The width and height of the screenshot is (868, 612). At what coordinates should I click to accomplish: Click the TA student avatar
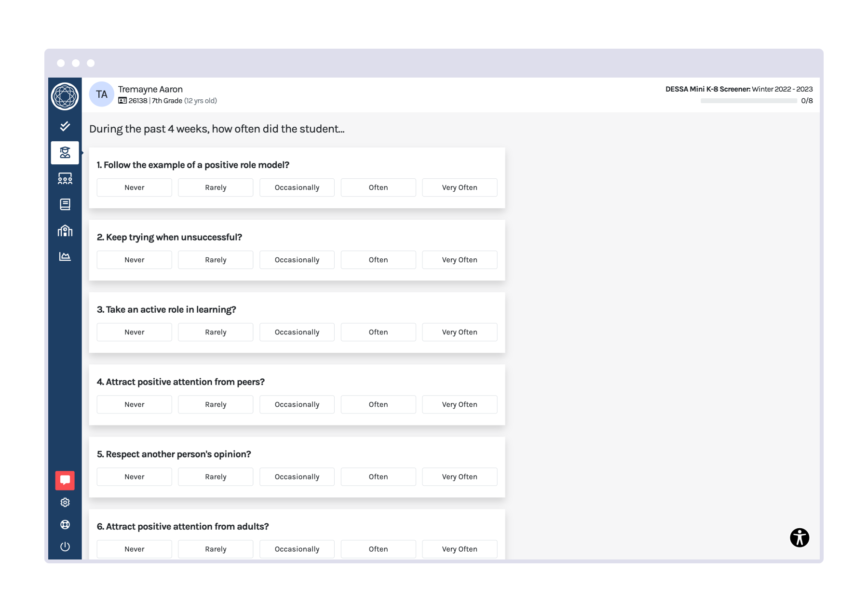pyautogui.click(x=101, y=94)
